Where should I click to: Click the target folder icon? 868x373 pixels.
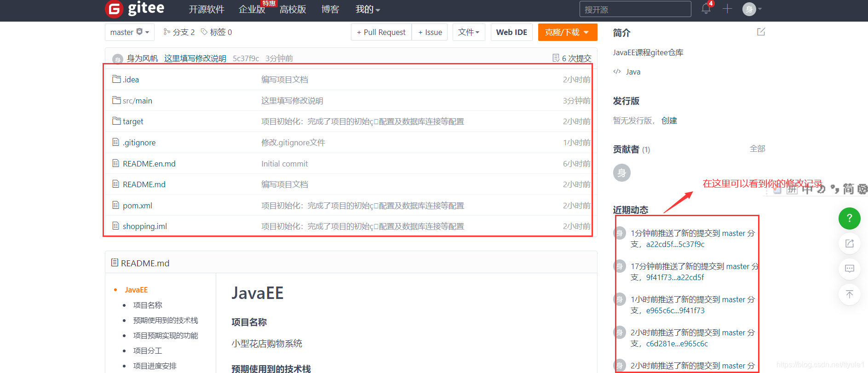pyautogui.click(x=116, y=121)
